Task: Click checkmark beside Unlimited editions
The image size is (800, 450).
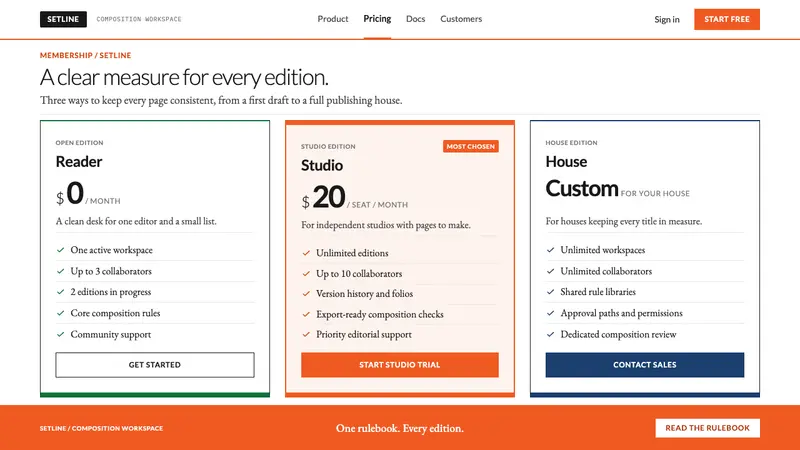Action: tap(306, 253)
